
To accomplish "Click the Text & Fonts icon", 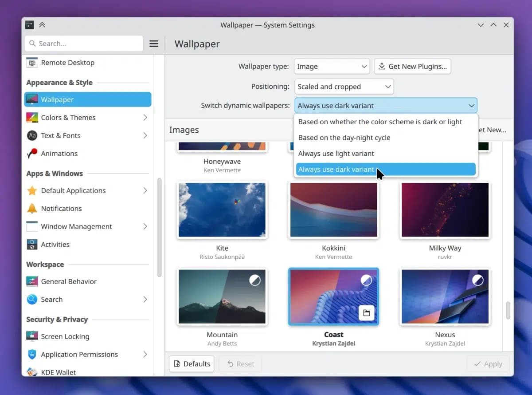I will coord(32,135).
